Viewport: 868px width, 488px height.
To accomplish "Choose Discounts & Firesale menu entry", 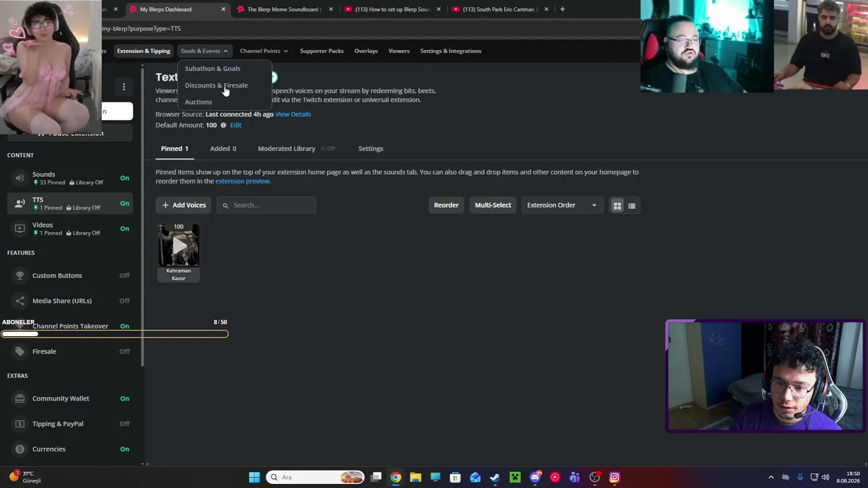I will click(216, 85).
